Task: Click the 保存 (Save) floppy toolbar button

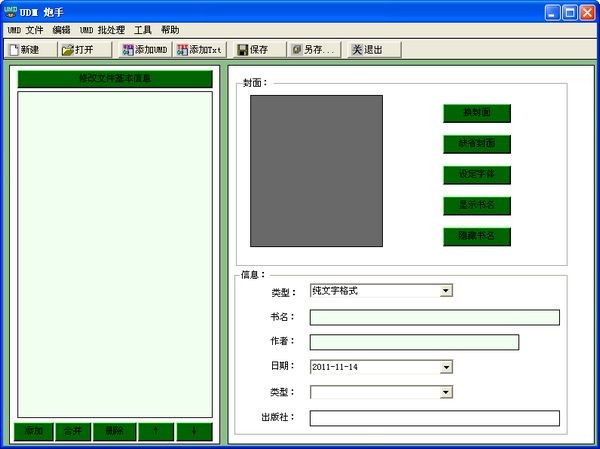Action: (x=259, y=50)
